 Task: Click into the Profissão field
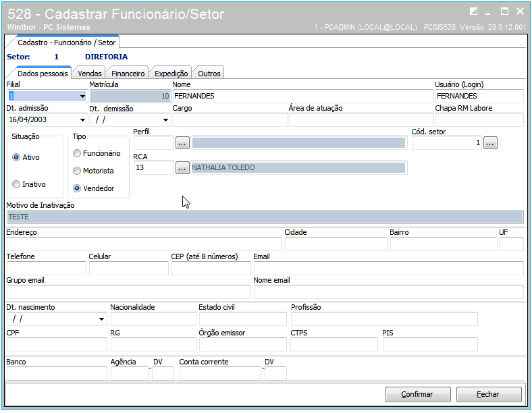(384, 319)
